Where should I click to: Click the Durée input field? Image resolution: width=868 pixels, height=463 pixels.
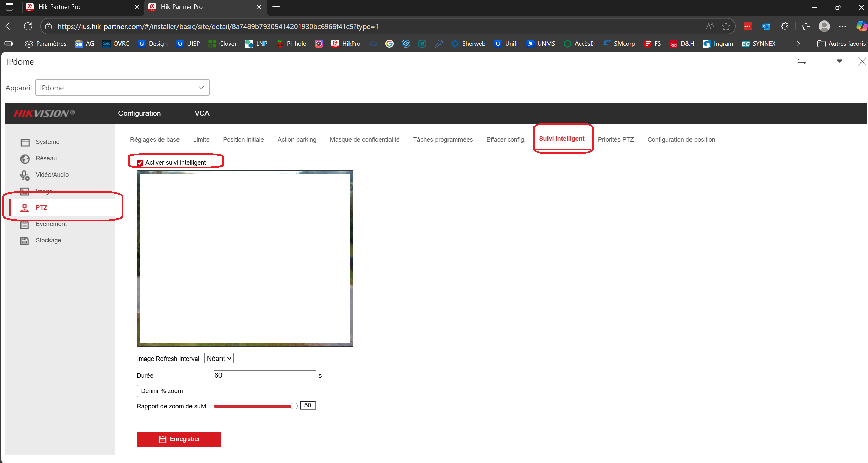tap(265, 375)
